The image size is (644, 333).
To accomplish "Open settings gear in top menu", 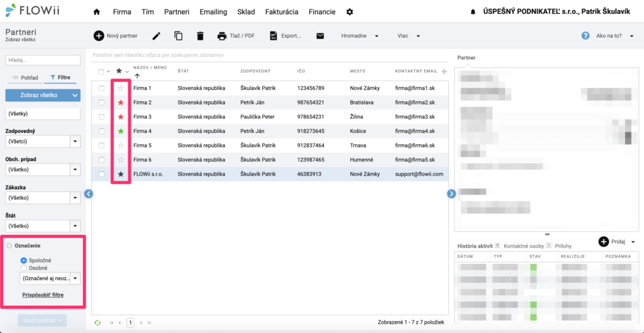I will pos(350,12).
